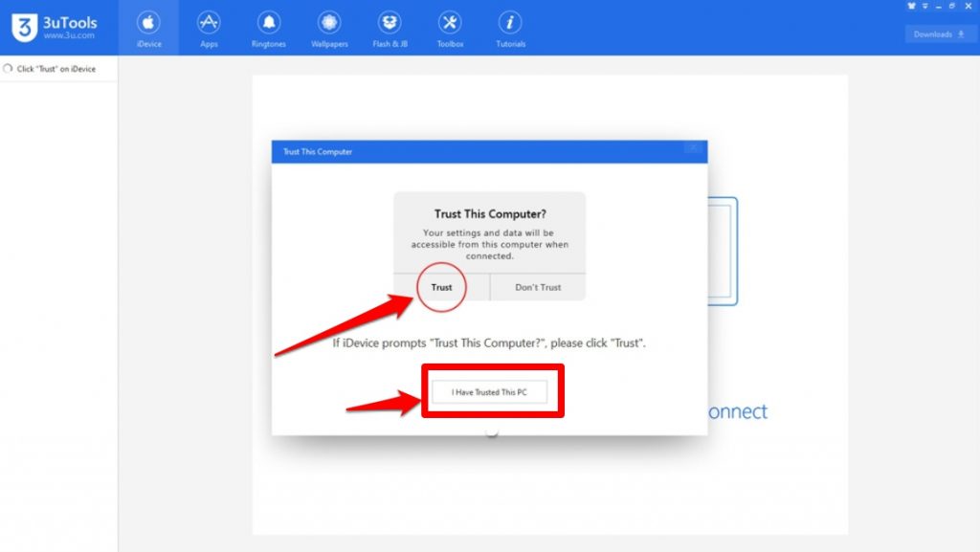Viewport: 980px width, 552px height.
Task: Open the Wallpapers section
Action: point(329,28)
